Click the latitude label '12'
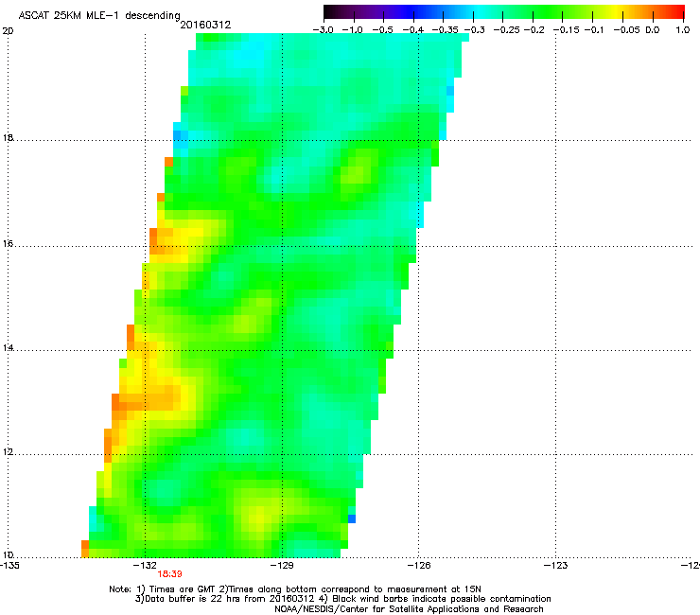The height and width of the screenshot is (615, 700). [8, 452]
